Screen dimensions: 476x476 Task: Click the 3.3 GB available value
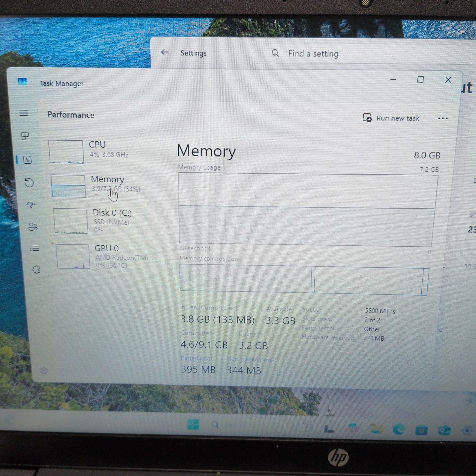point(280,321)
